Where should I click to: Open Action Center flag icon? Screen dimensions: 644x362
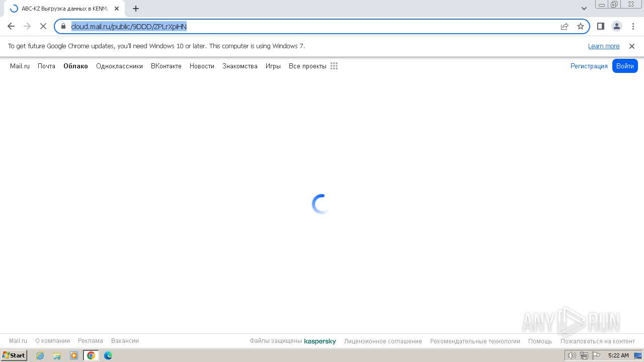596,355
